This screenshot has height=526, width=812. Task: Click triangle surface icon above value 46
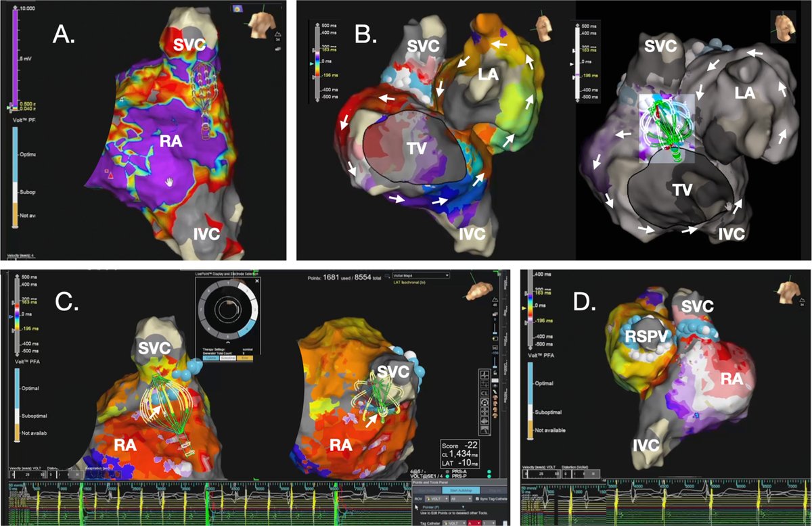coord(495,300)
